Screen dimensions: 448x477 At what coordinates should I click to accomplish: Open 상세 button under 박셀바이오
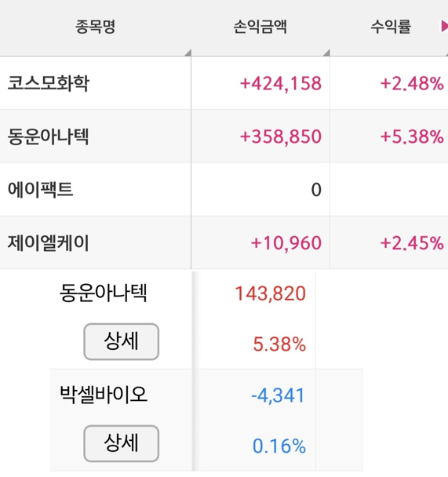122,443
